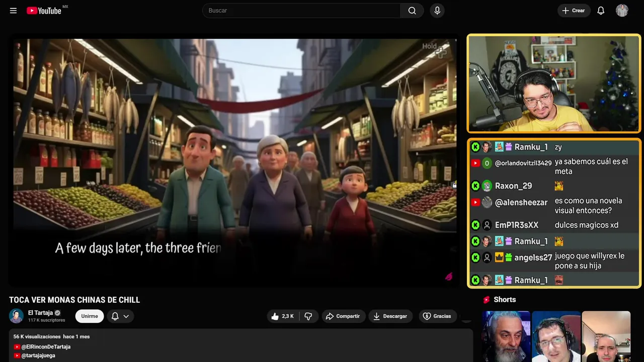Click the Hold cross icon in video

point(441,52)
